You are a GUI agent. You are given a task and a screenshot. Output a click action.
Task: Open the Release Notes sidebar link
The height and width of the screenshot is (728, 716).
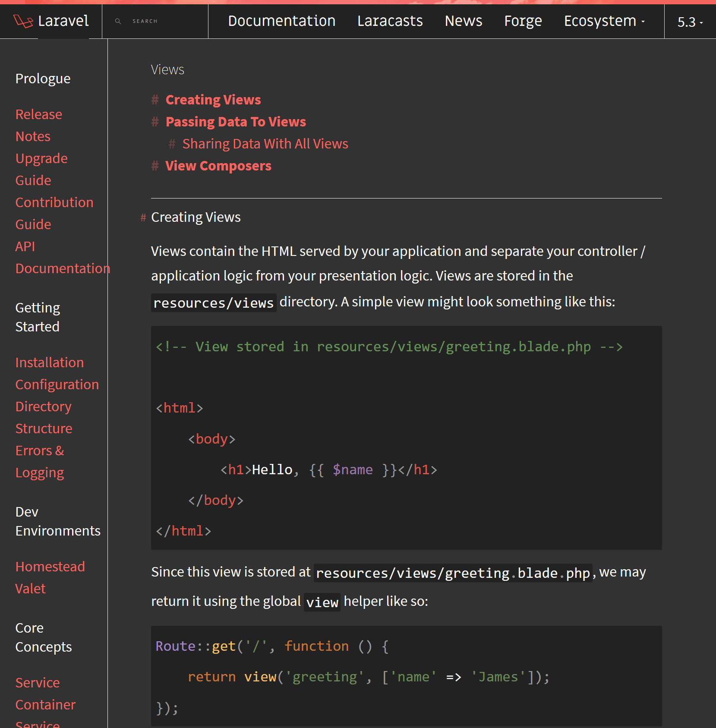pyautogui.click(x=39, y=125)
